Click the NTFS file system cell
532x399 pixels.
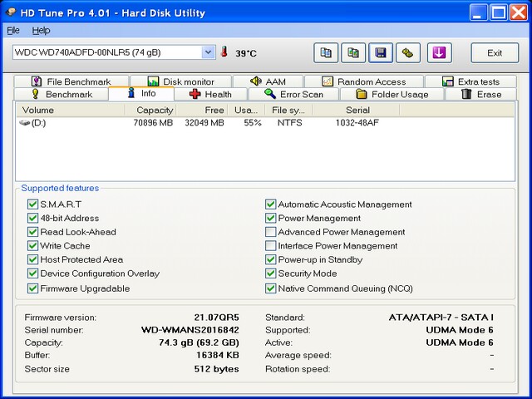pos(290,122)
